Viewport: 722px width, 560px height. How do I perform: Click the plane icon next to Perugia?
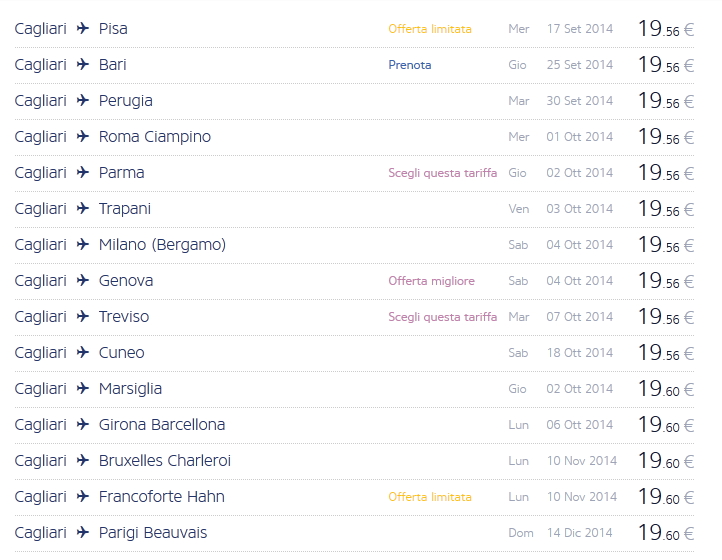83,101
